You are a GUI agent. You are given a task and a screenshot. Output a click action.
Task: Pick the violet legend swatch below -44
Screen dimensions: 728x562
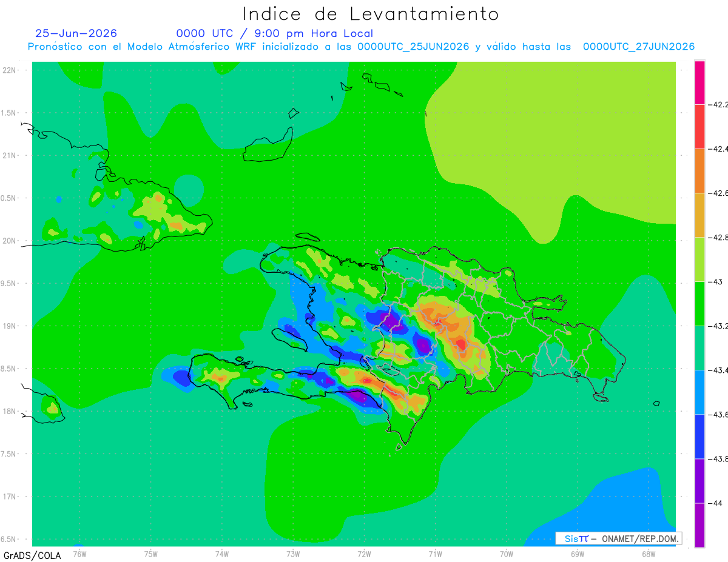pyautogui.click(x=699, y=524)
